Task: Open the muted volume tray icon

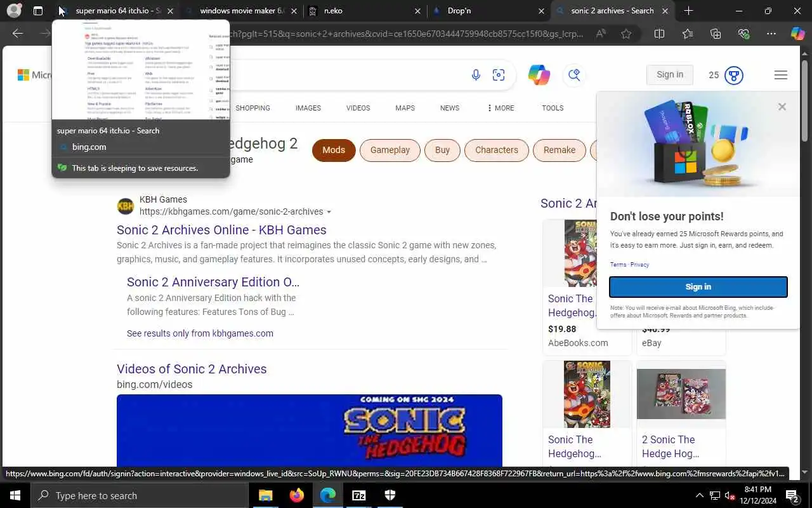Action: coord(730,495)
